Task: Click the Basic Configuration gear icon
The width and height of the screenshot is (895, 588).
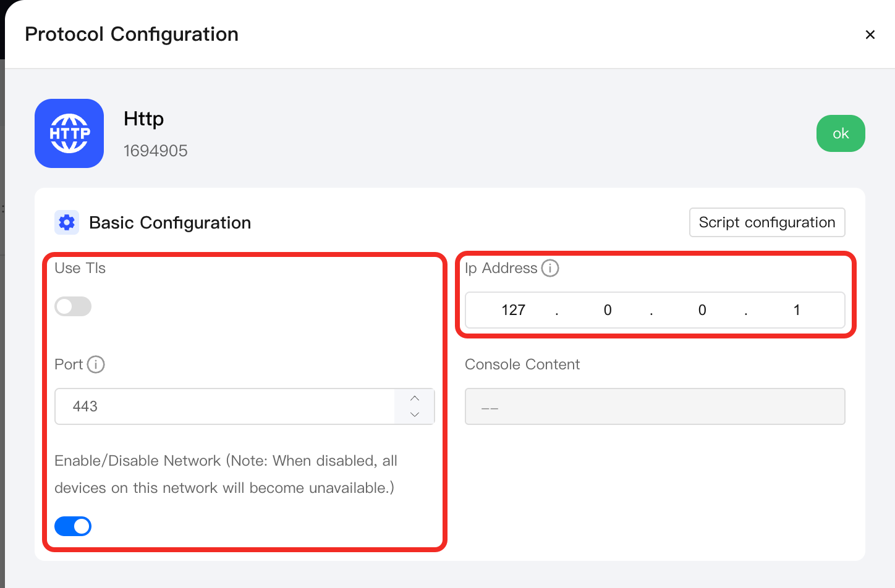Action: (x=67, y=222)
